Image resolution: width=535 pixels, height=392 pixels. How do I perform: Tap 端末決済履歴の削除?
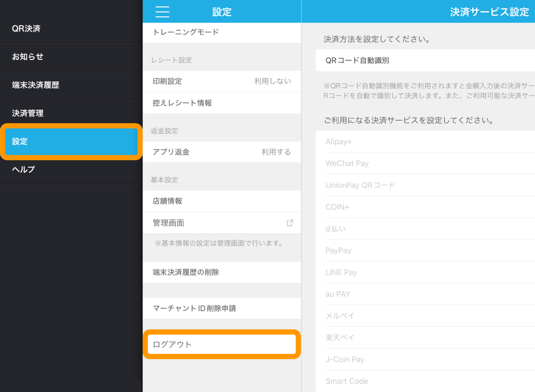(x=222, y=272)
